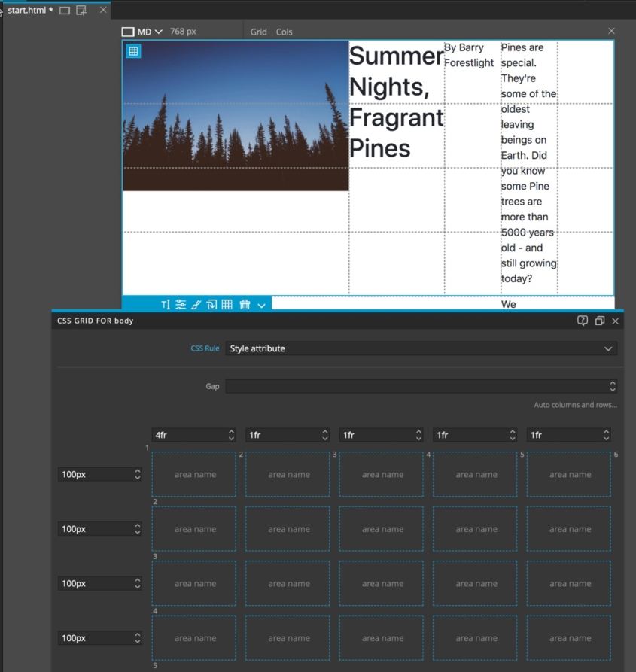Click the brush styling icon in the element toolbar
Screen dimensions: 636x672
(196, 305)
